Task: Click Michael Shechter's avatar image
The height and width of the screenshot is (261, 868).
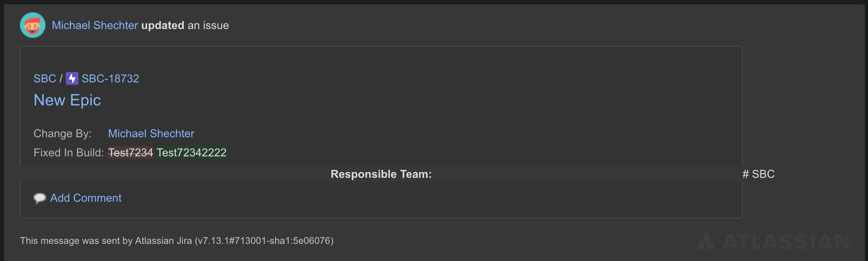Action: 33,25
